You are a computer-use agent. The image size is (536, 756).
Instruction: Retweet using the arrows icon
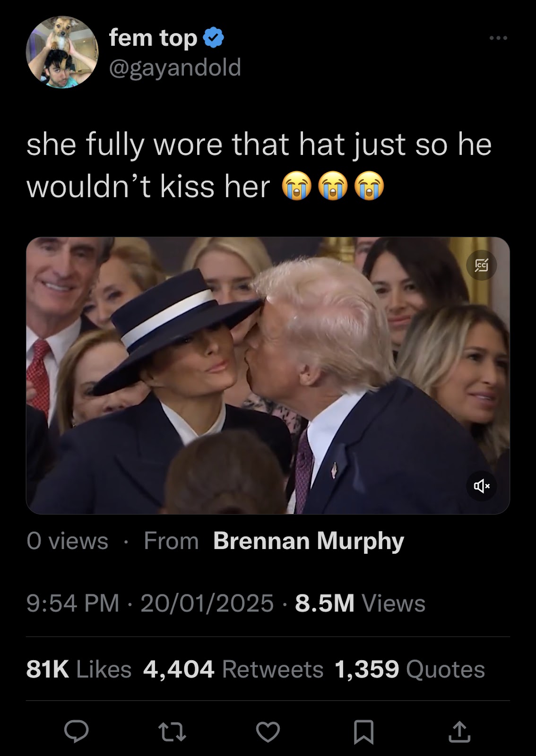(x=172, y=732)
